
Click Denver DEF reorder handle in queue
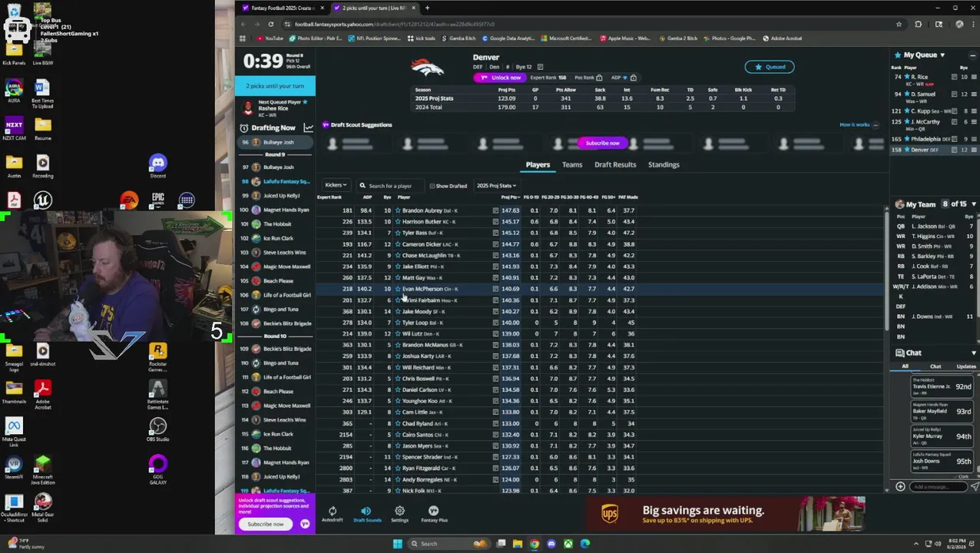pyautogui.click(x=973, y=150)
